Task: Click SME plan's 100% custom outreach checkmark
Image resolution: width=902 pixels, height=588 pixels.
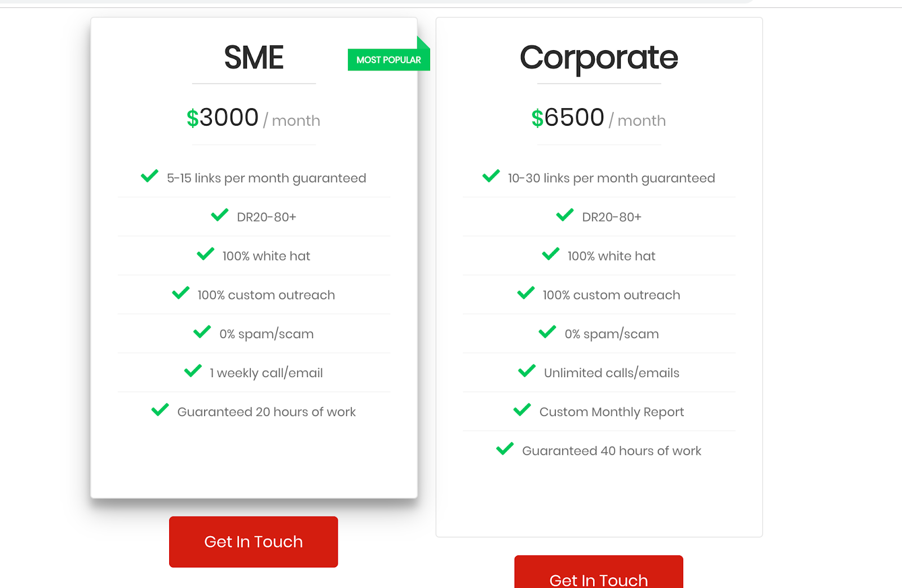Action: point(180,293)
